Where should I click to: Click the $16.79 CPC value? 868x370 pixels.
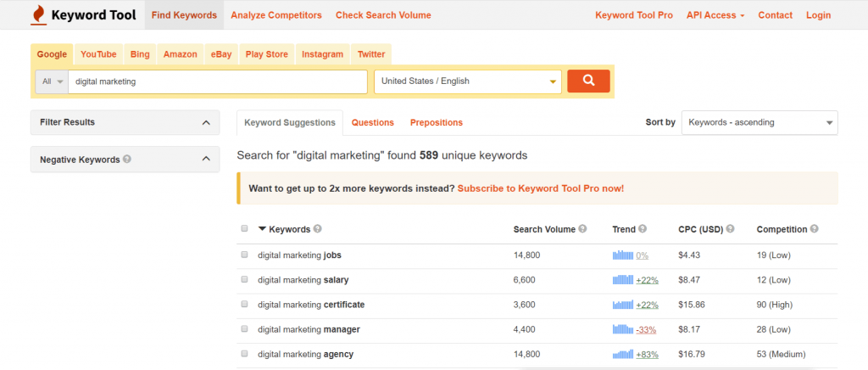692,354
